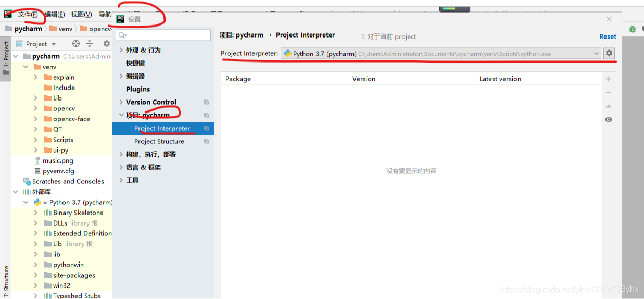Image resolution: width=644 pixels, height=299 pixels.
Task: Click the Latest version column header
Action: pyautogui.click(x=538, y=79)
